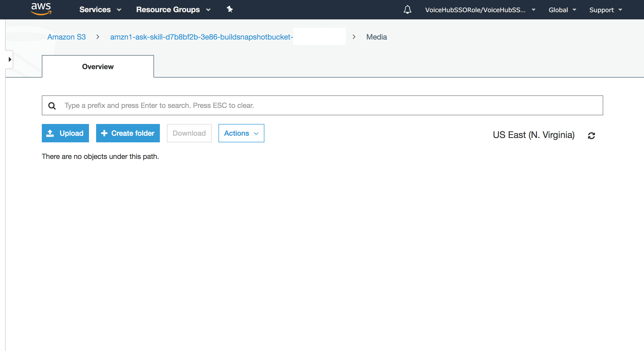The width and height of the screenshot is (644, 351).
Task: Click the pin shortcut icon in navbar
Action: coord(230,9)
